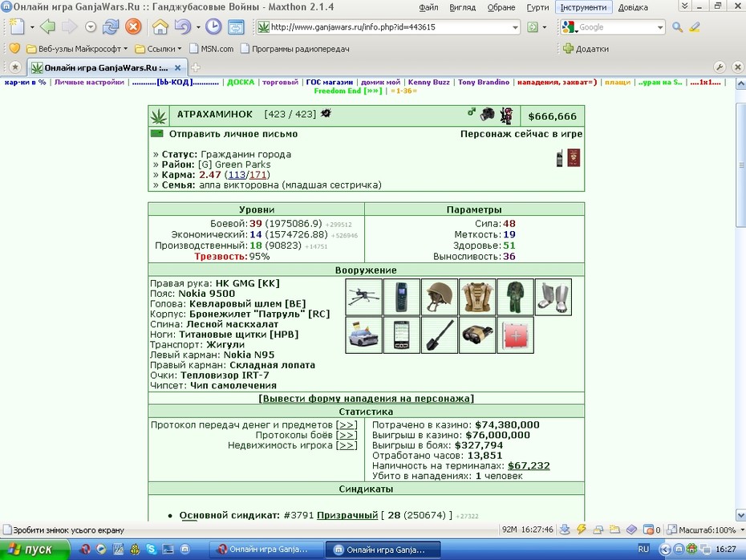Click the RU language indicator in tray

[643, 549]
